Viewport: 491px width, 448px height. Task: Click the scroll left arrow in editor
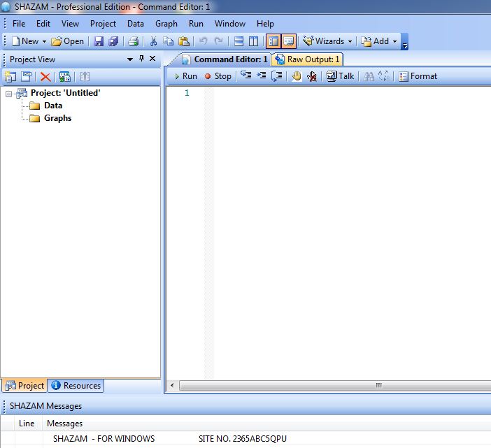172,385
